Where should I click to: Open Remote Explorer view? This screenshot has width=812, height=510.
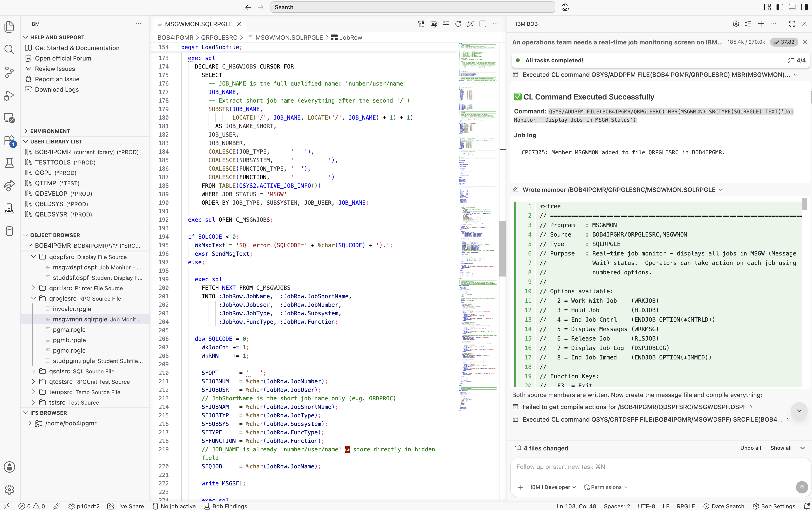coord(9,118)
